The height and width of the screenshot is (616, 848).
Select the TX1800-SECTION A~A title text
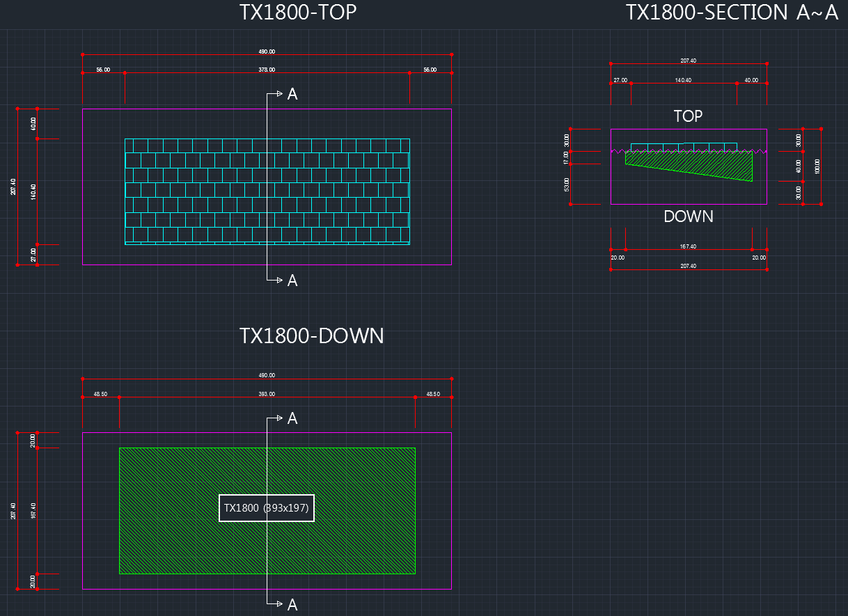coord(732,13)
